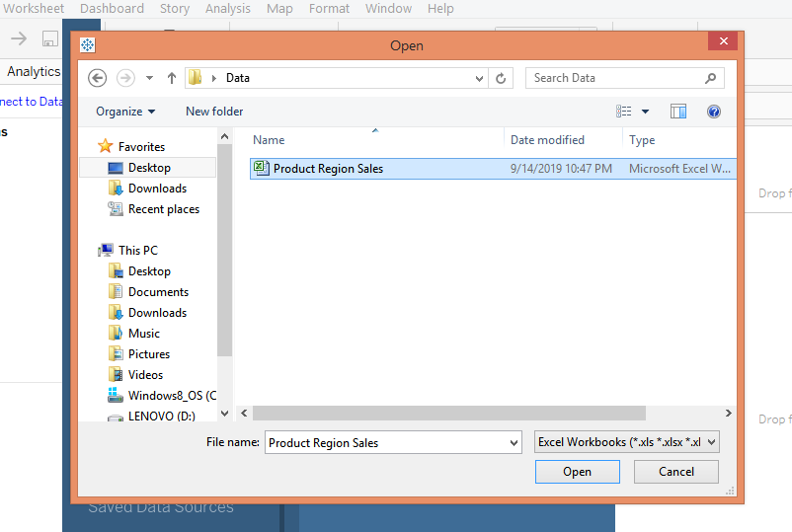Image resolution: width=792 pixels, height=532 pixels.
Task: Click the sidebar scroll down arrow
Action: pyautogui.click(x=225, y=414)
